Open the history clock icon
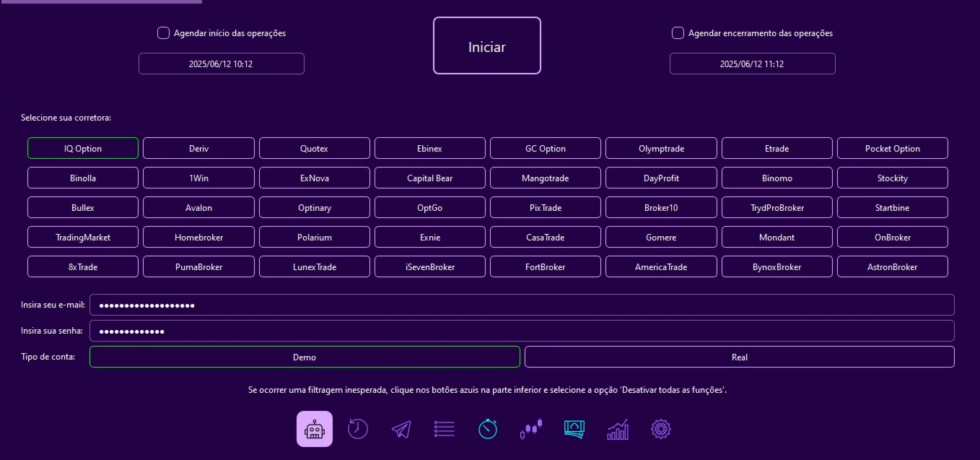Image resolution: width=980 pixels, height=460 pixels. 358,429
